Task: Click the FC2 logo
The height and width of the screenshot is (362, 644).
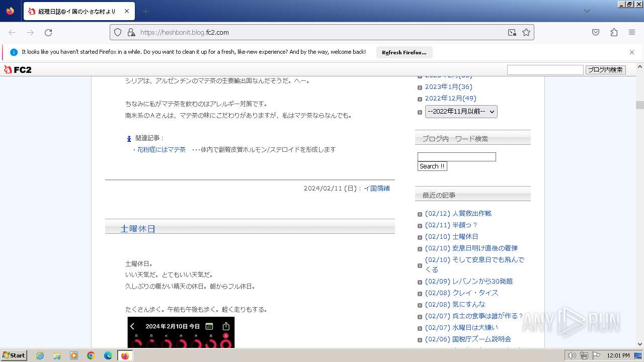Action: 18,70
